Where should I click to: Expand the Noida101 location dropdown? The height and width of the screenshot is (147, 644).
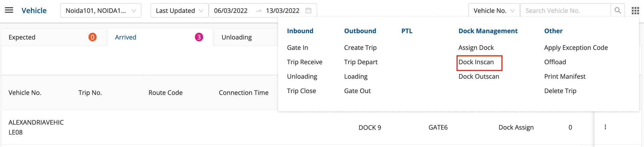tap(101, 10)
